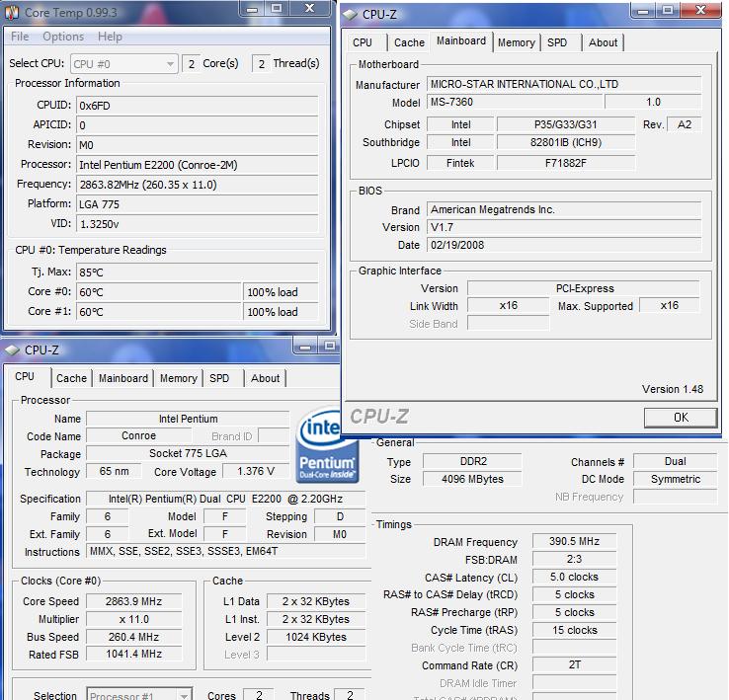Click the Code Name field Conroe
The height and width of the screenshot is (700, 729).
pos(138,435)
